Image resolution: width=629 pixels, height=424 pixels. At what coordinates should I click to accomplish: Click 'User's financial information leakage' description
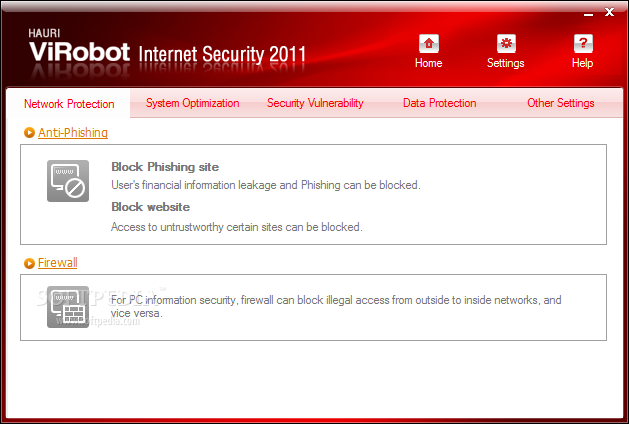click(x=266, y=185)
